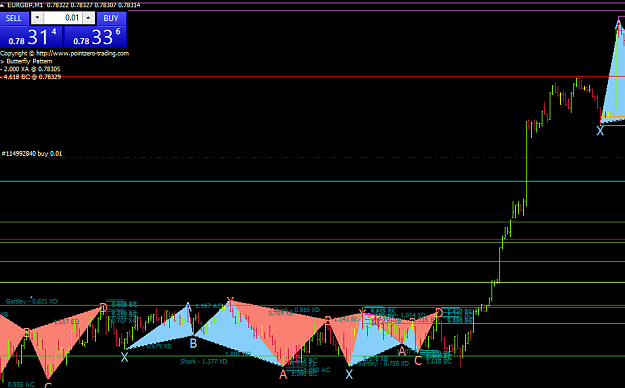Click the 1.517 ED ratio label

tap(67, 322)
